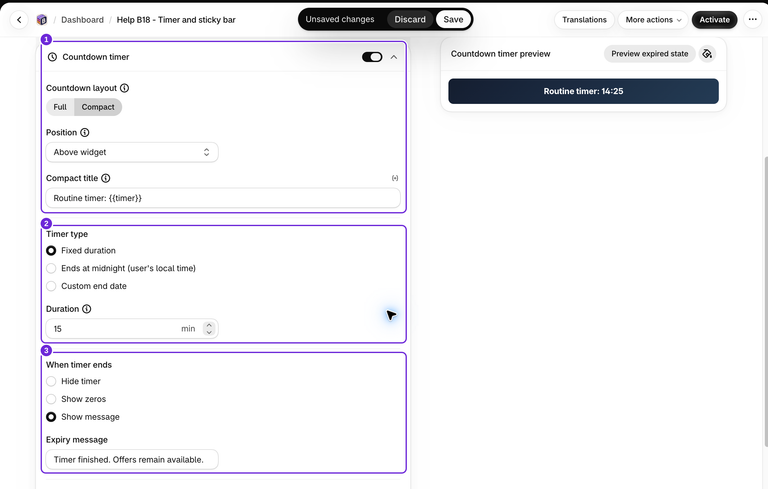Screen dimensions: 768x489
Task: Select the Fixed duration radio option
Action: [51, 251]
